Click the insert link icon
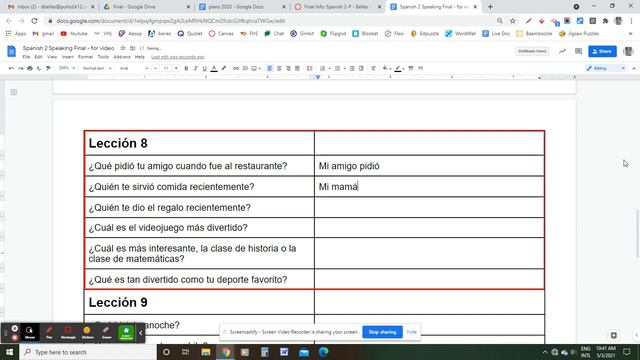The image size is (640, 360). pyautogui.click(x=236, y=68)
